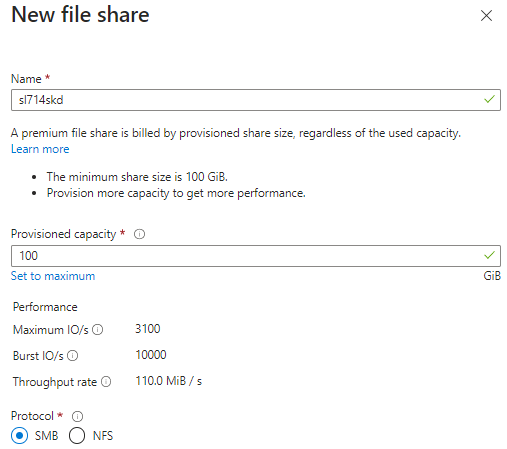Screen dimensions: 507x449
Task: Click the Throughput rate info icon
Action: [106, 382]
